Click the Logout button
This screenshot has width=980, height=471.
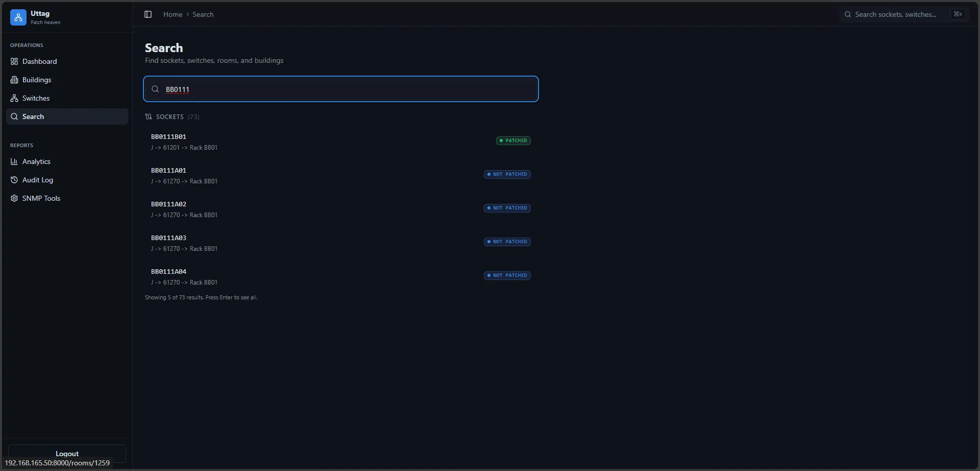coord(67,454)
